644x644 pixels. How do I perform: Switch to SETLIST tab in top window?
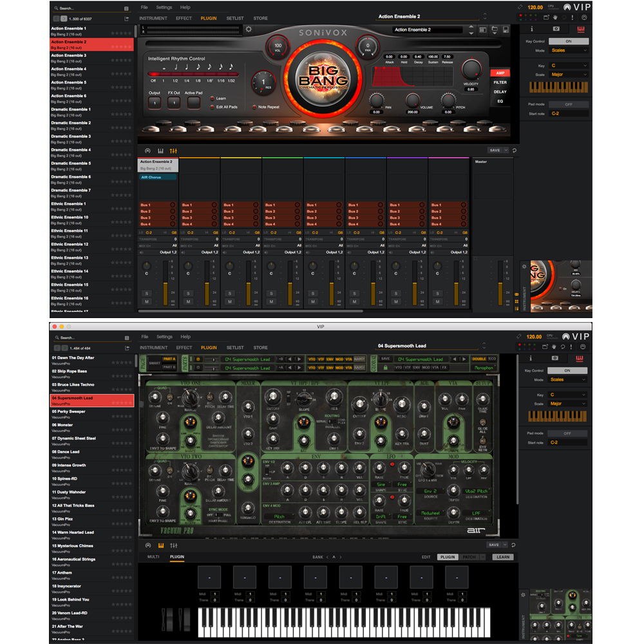coord(235,19)
